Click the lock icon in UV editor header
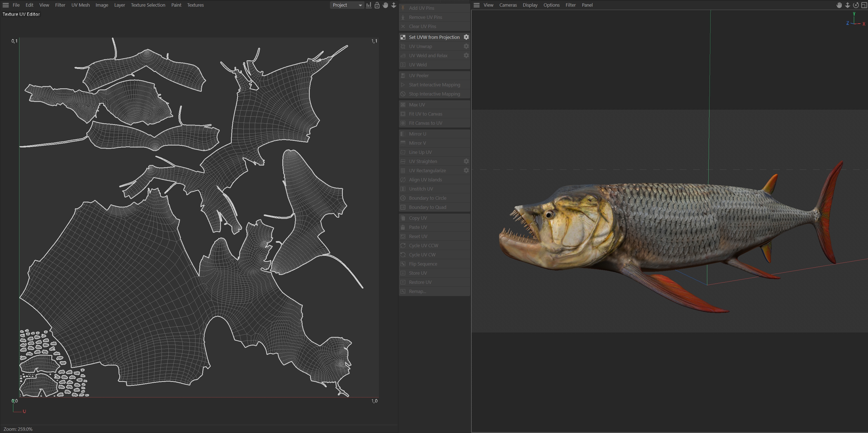This screenshot has height=433, width=868. (377, 5)
